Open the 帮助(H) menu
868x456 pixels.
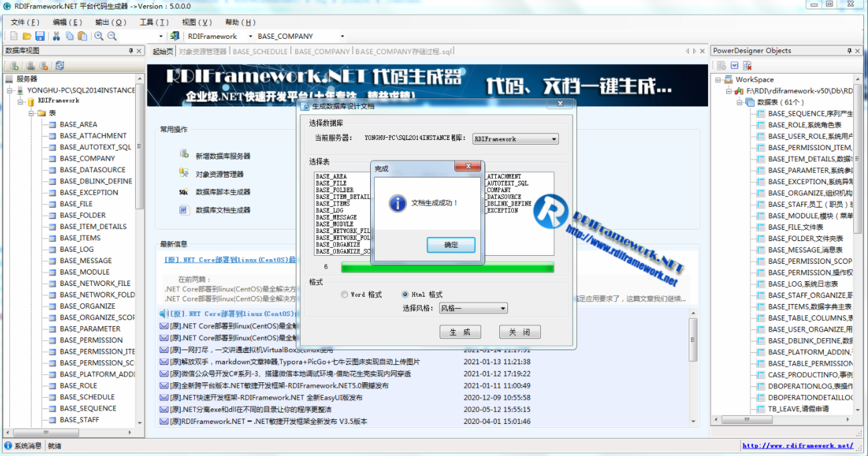[x=240, y=22]
